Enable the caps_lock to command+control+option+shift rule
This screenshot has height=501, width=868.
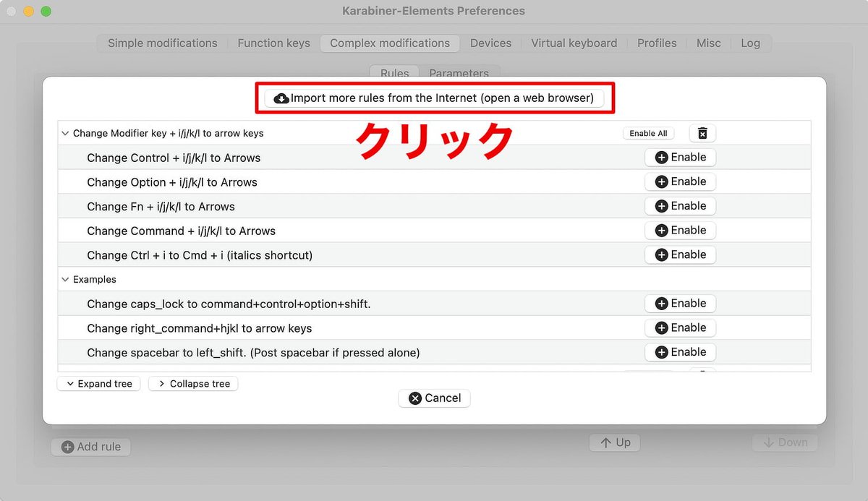(680, 303)
